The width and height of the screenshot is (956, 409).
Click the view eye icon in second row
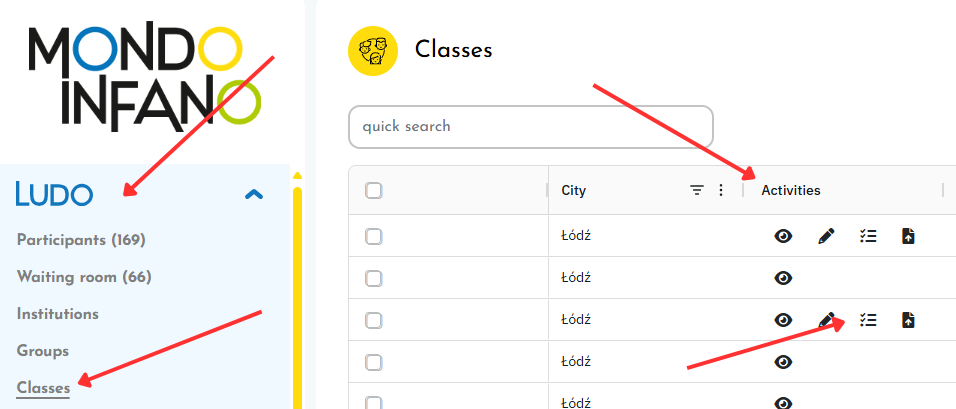click(x=784, y=278)
